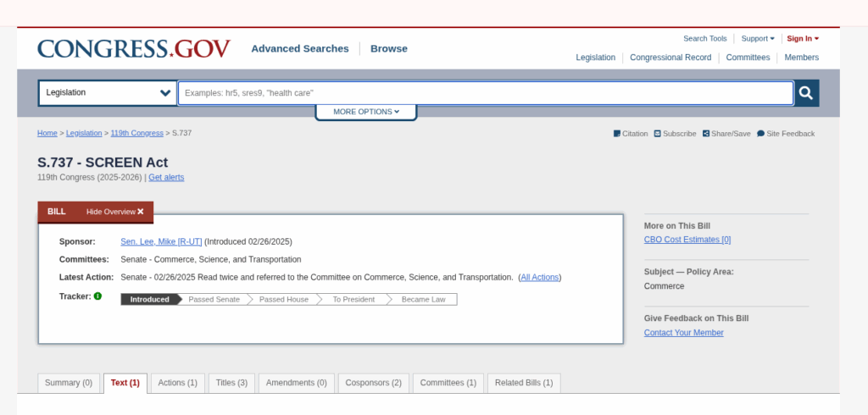Open Site Feedback
This screenshot has height=415, width=868.
tap(786, 133)
